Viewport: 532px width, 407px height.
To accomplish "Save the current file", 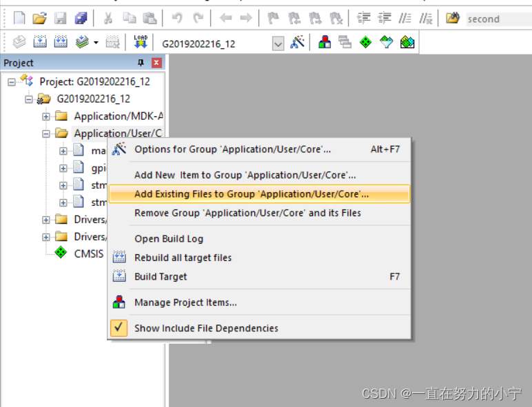I will click(60, 18).
